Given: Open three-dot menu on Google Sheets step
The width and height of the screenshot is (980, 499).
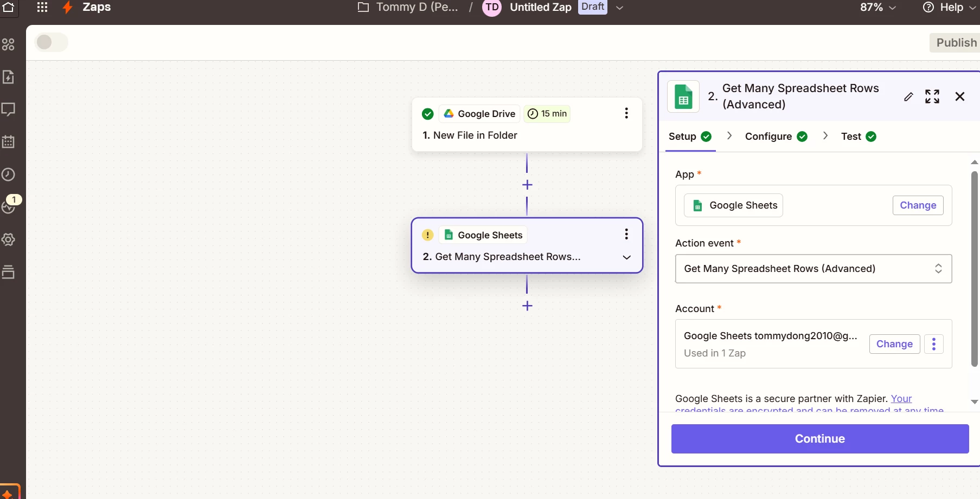Looking at the screenshot, I should 626,234.
